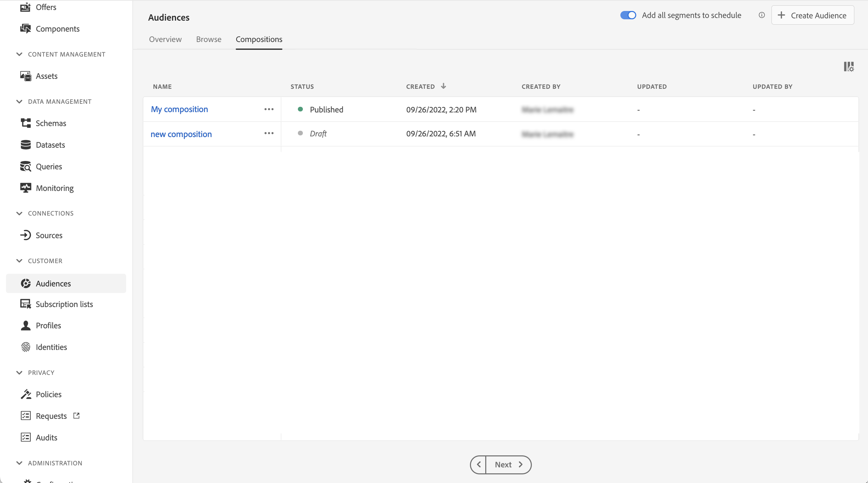The width and height of the screenshot is (868, 483).
Task: Open the Queries sidebar item
Action: [49, 166]
